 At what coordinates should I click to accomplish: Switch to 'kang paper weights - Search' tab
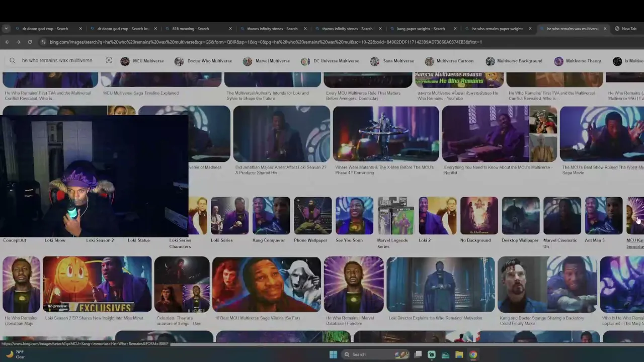(422, 29)
